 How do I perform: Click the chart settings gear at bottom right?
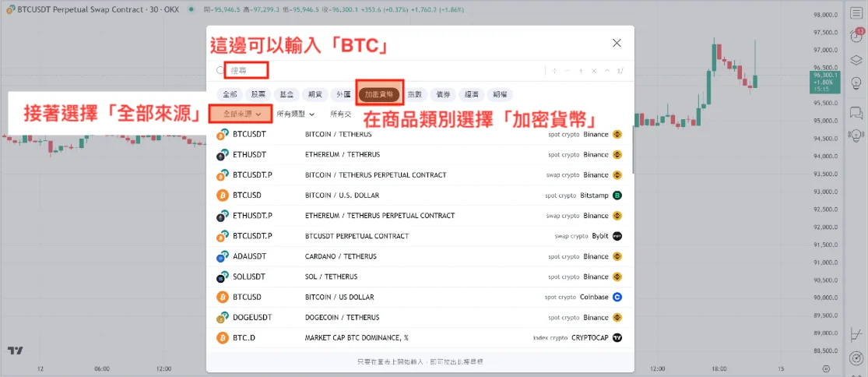(x=826, y=368)
